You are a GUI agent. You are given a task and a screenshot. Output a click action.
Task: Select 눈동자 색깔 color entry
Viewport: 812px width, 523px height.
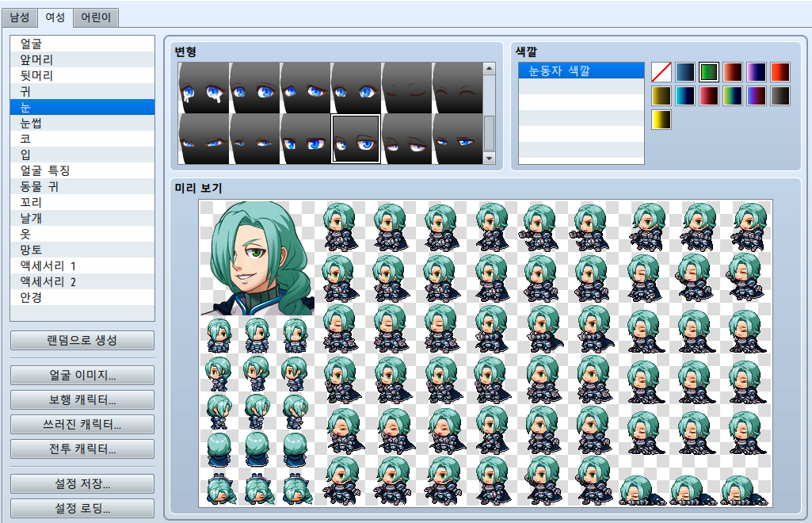(581, 71)
